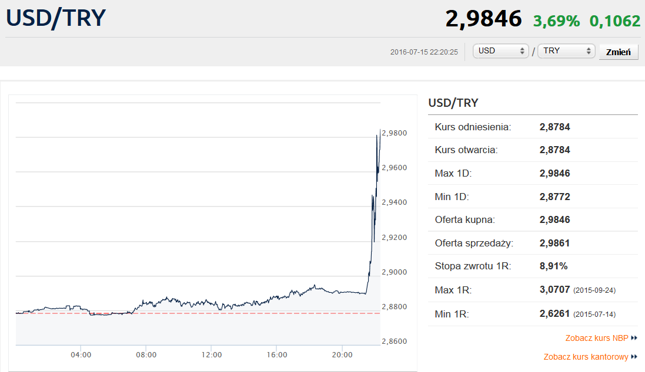Select the 16:00 time axis label
The width and height of the screenshot is (645, 372).
point(277,355)
